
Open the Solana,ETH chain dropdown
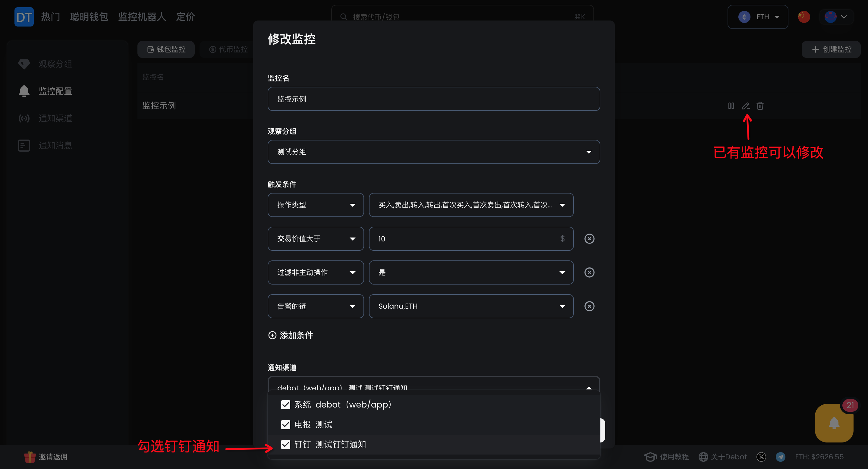click(x=471, y=306)
